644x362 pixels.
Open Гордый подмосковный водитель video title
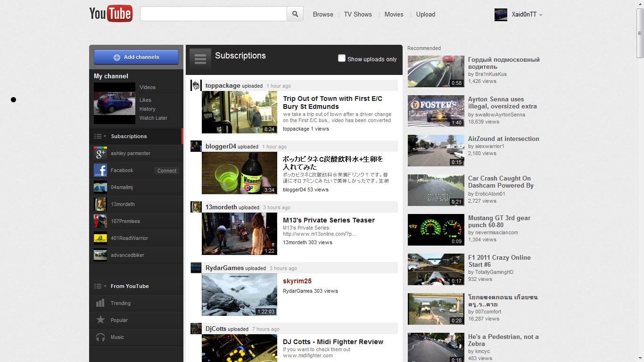pos(504,63)
